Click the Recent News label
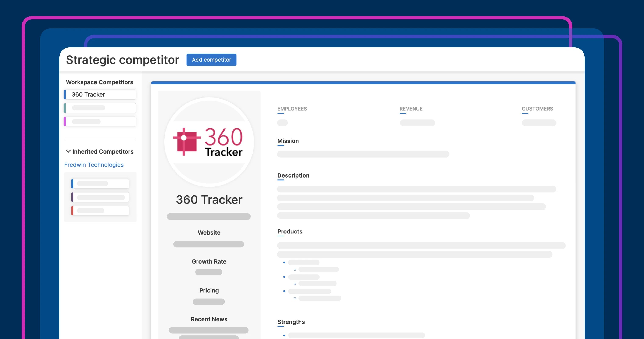Viewport: 644px width, 339px height. coord(209,319)
